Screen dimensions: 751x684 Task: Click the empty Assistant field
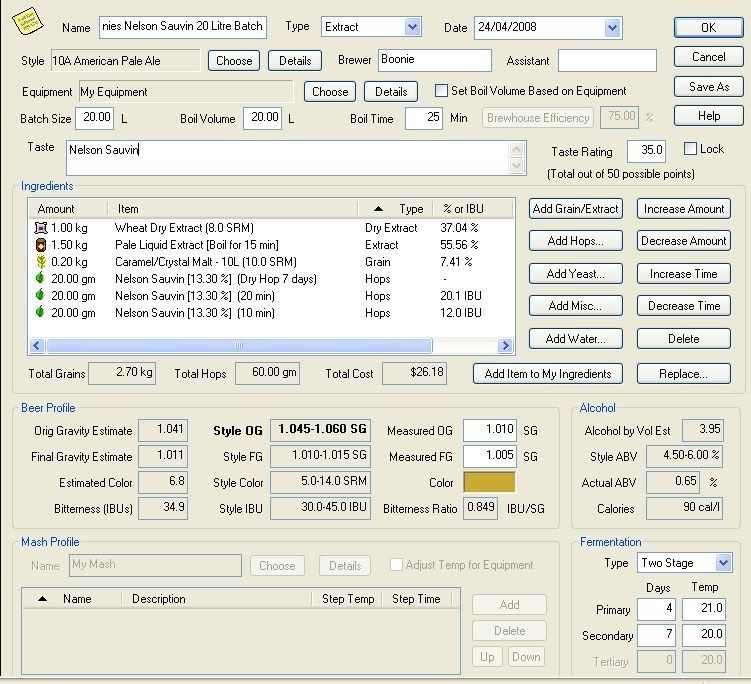607,60
